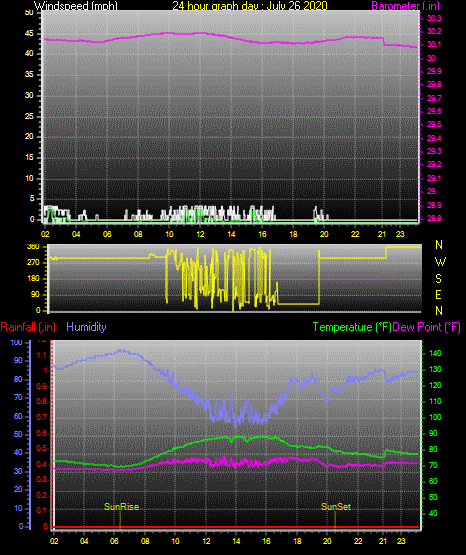Screen dimensions: 466x555
Task: Select the Humidity legend label
Action: (86, 327)
